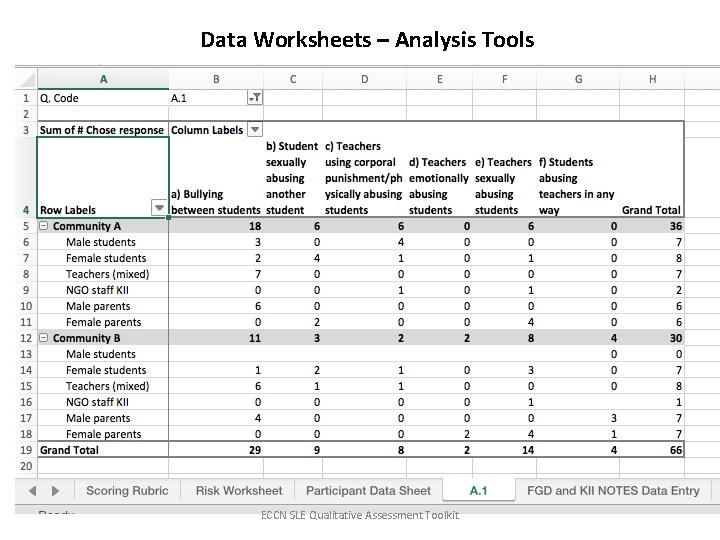This screenshot has width=720, height=540.
Task: Select column D header
Action: click(x=365, y=79)
